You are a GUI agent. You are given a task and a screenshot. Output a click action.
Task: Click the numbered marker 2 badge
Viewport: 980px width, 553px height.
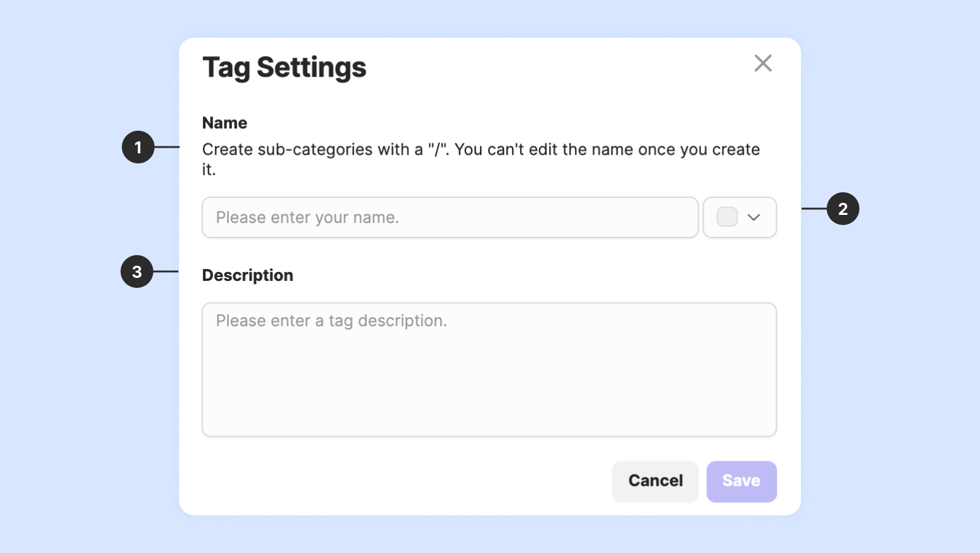click(842, 209)
